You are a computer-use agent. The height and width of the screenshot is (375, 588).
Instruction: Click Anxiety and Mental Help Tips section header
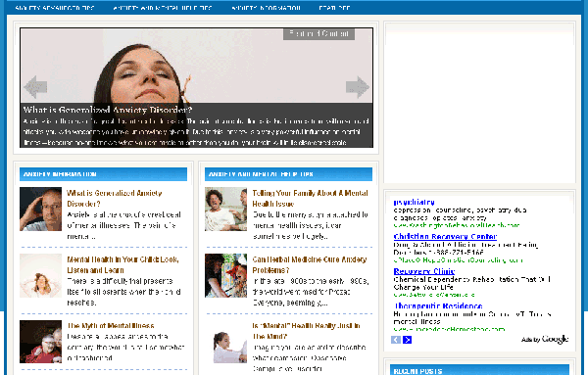(288, 174)
